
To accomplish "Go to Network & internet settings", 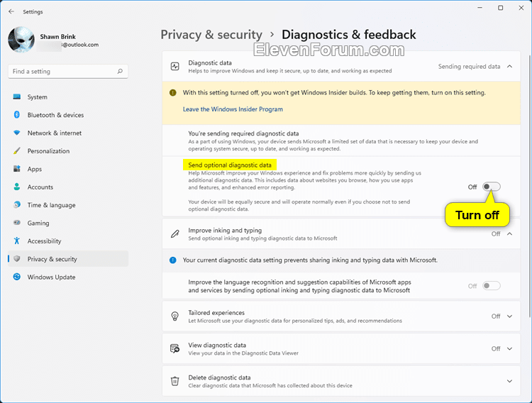I will pyautogui.click(x=55, y=133).
